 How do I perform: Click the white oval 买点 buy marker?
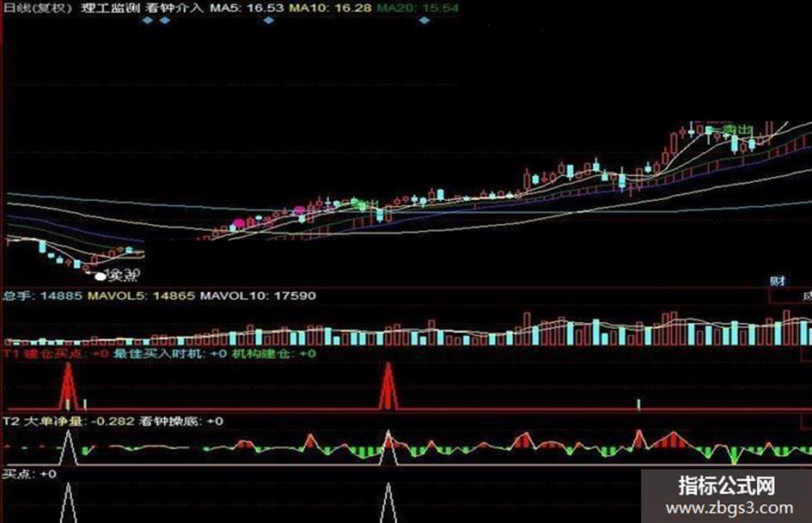tap(100, 277)
